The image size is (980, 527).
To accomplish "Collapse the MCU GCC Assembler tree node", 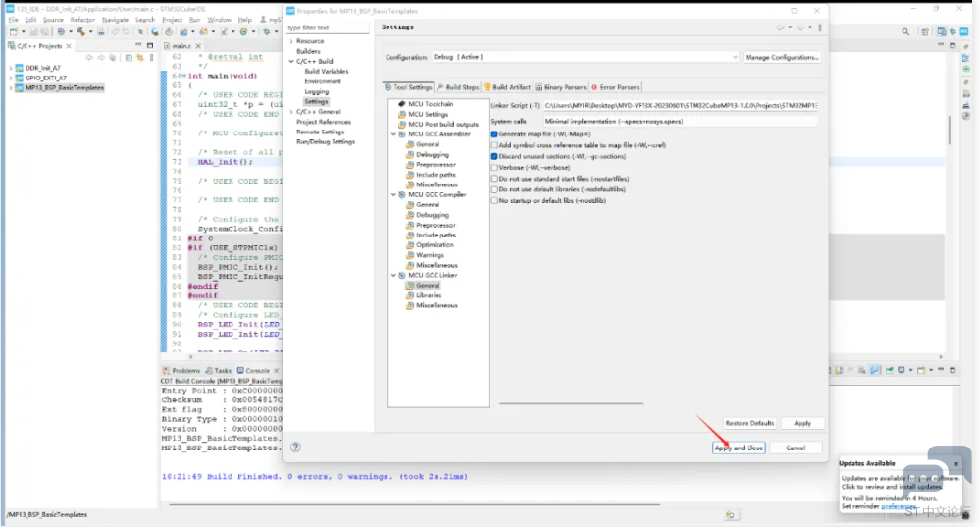I will 393,134.
